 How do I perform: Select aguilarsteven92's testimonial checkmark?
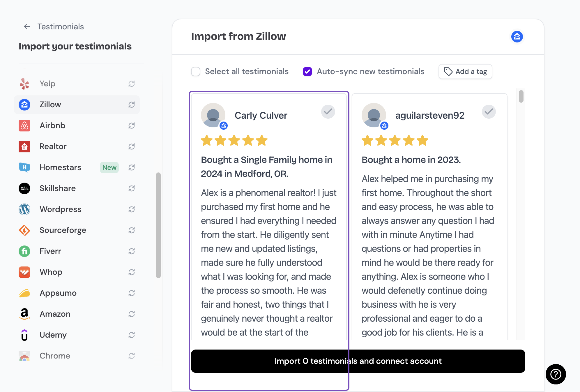(x=489, y=112)
